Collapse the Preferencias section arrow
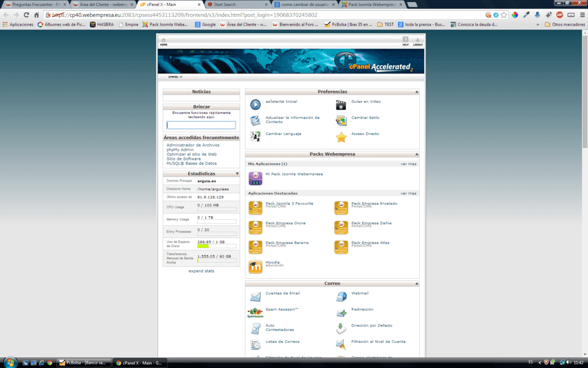 click(x=416, y=91)
